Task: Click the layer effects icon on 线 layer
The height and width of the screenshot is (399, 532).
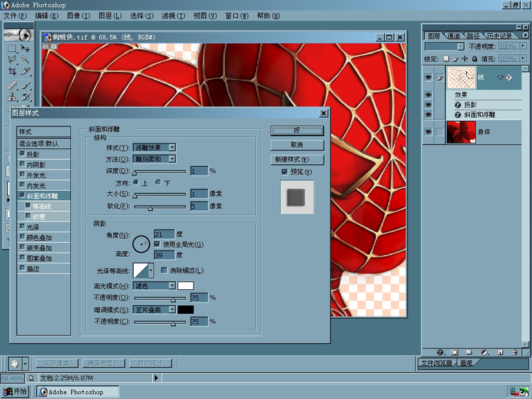Action: (x=509, y=77)
